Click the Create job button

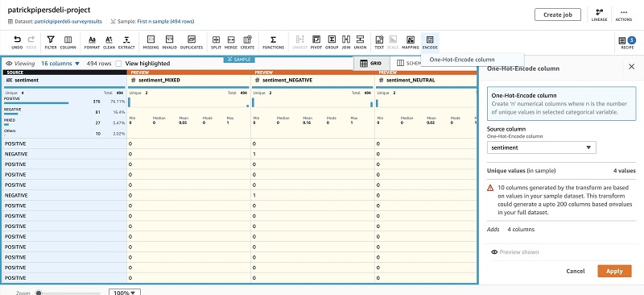coord(558,15)
